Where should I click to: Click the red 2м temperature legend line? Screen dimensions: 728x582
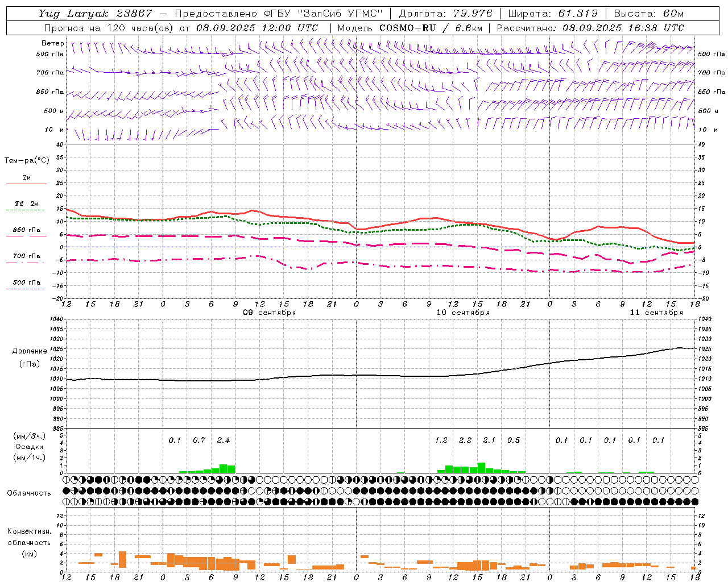(26, 184)
